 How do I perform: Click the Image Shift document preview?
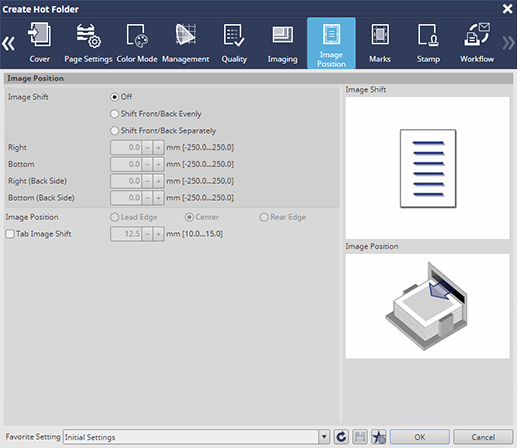click(x=428, y=168)
